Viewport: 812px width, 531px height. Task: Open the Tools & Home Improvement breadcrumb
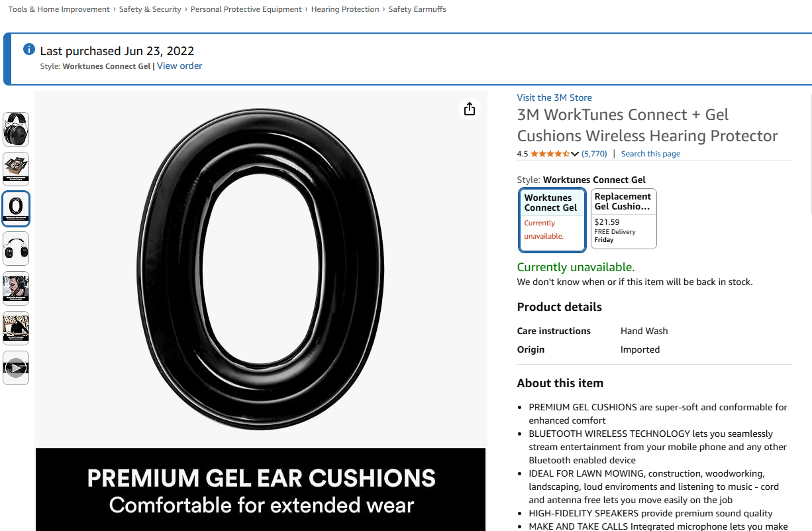point(59,9)
